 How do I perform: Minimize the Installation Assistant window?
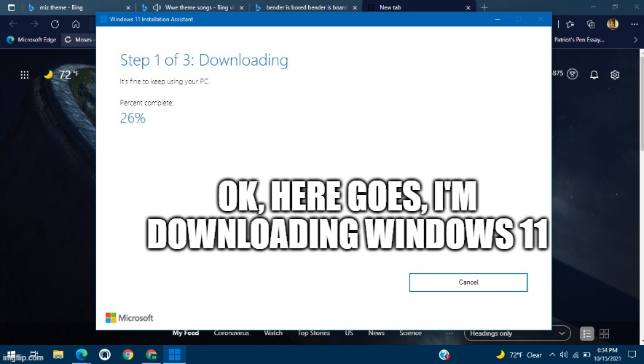pyautogui.click(x=498, y=19)
